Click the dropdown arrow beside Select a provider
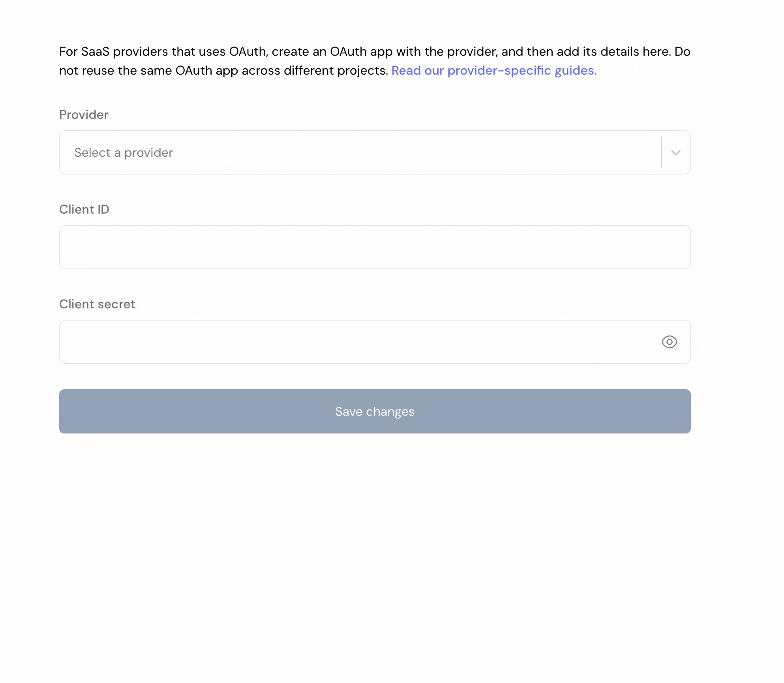This screenshot has width=784, height=683. tap(675, 152)
